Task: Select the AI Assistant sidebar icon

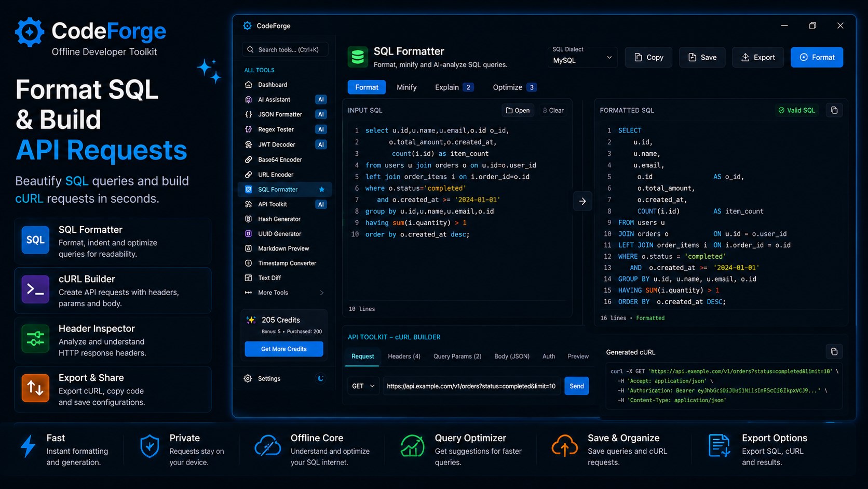Action: 249,99
